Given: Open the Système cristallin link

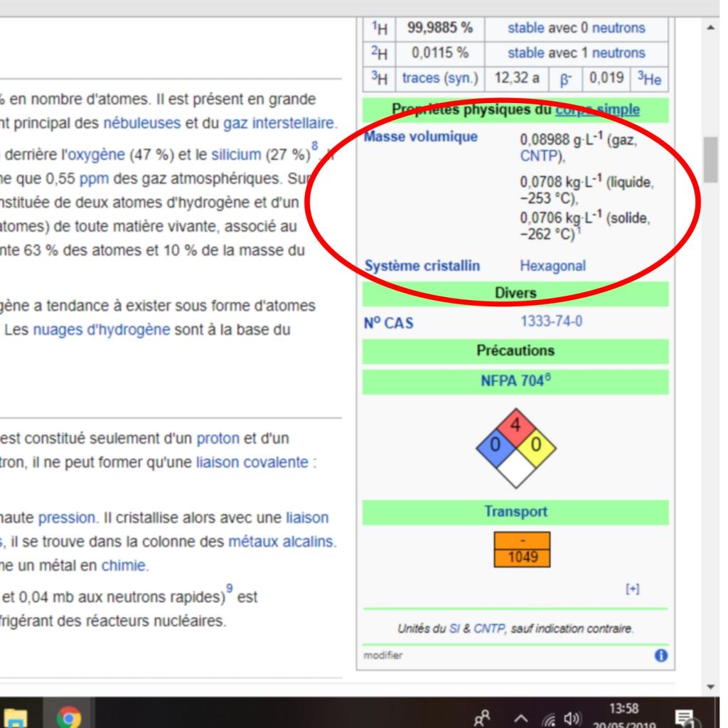Looking at the screenshot, I should tap(422, 266).
